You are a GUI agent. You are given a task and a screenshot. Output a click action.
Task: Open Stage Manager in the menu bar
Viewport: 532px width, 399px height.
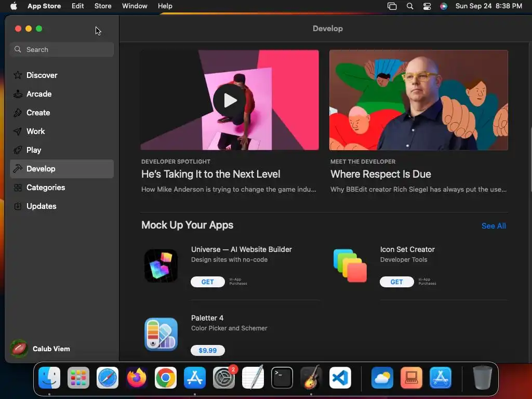pos(392,6)
